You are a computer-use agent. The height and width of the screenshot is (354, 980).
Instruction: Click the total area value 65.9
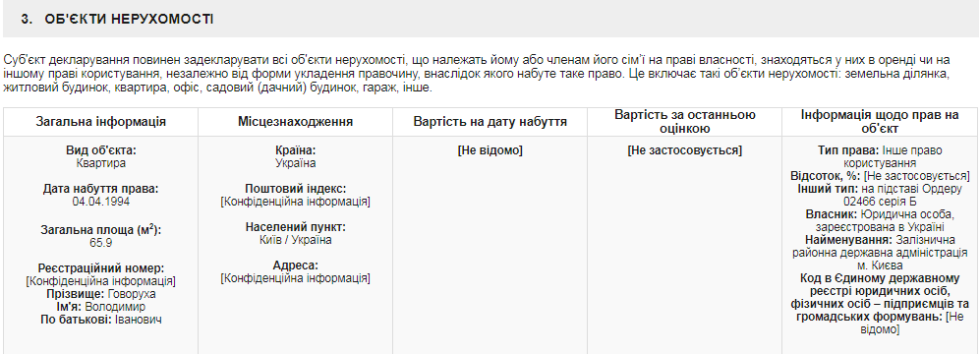(x=100, y=243)
